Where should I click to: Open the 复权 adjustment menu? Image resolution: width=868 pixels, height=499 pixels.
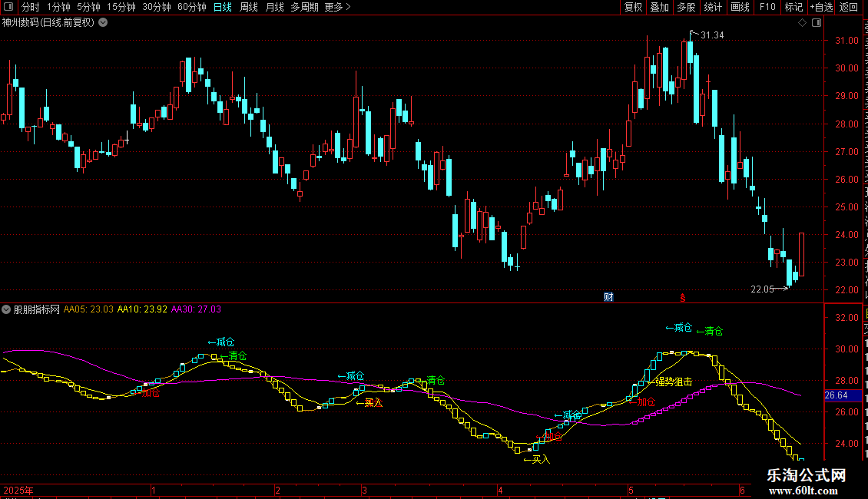click(x=633, y=7)
